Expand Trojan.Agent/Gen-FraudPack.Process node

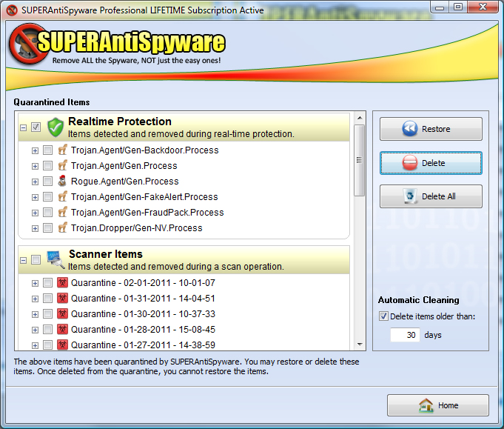[x=35, y=213]
